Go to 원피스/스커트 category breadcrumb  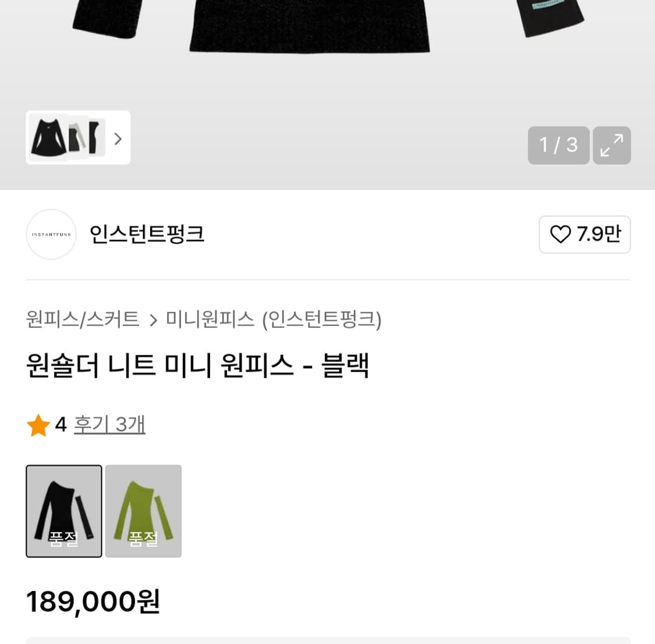click(83, 319)
